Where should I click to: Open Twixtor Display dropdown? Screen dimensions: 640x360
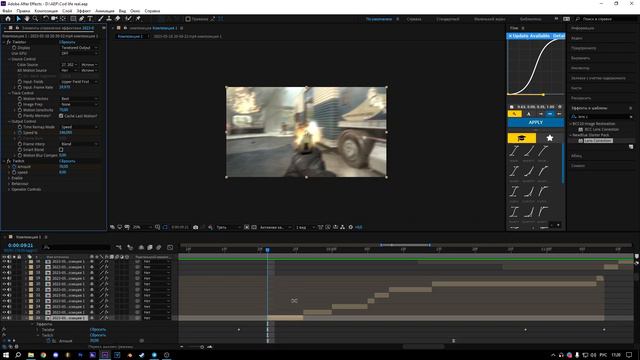[79, 48]
